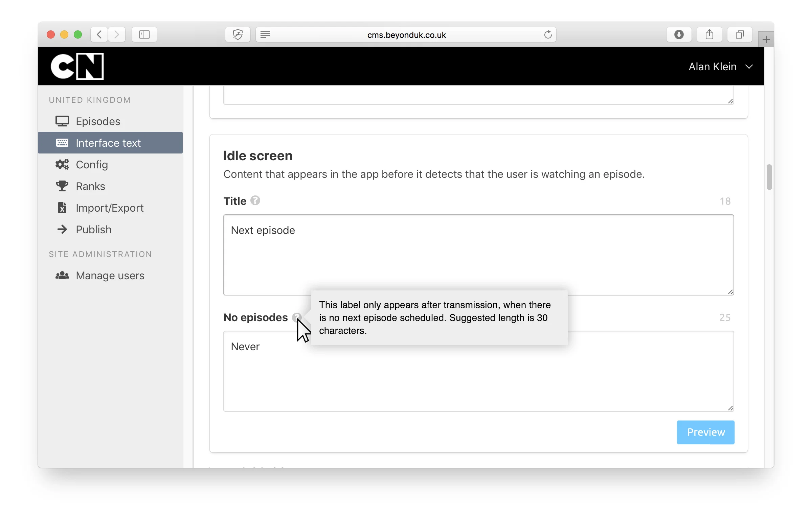Click the Ranks trophy icon

pyautogui.click(x=62, y=186)
